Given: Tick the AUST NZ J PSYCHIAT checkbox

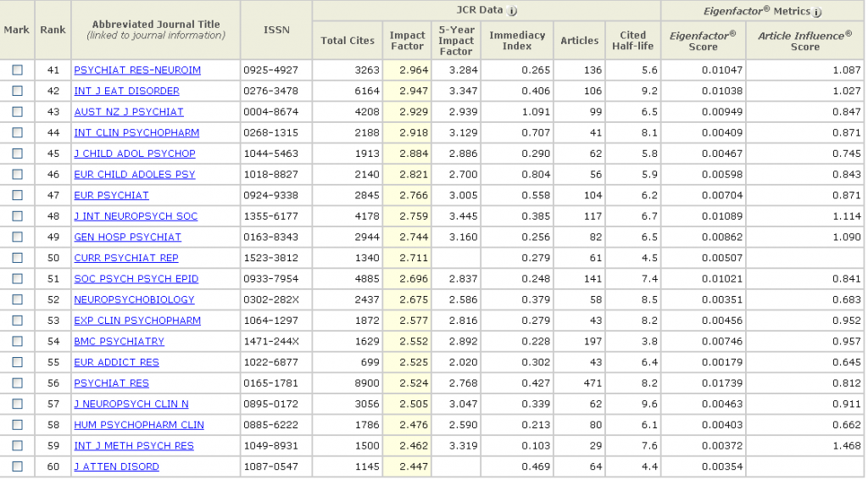Looking at the screenshot, I should 17,112.
